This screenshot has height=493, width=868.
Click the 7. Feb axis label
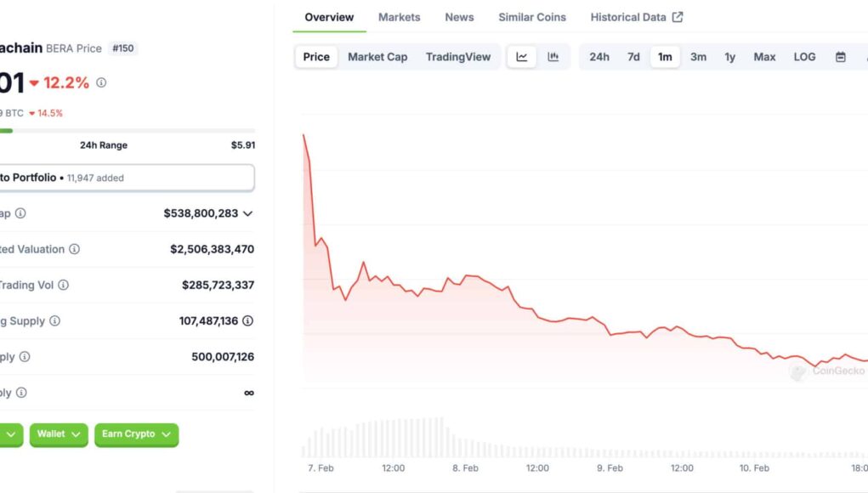point(321,468)
